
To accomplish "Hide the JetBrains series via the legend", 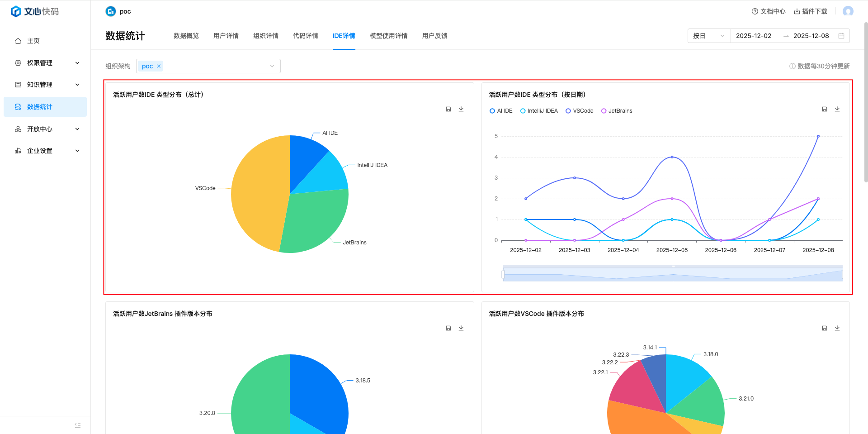I will (617, 111).
